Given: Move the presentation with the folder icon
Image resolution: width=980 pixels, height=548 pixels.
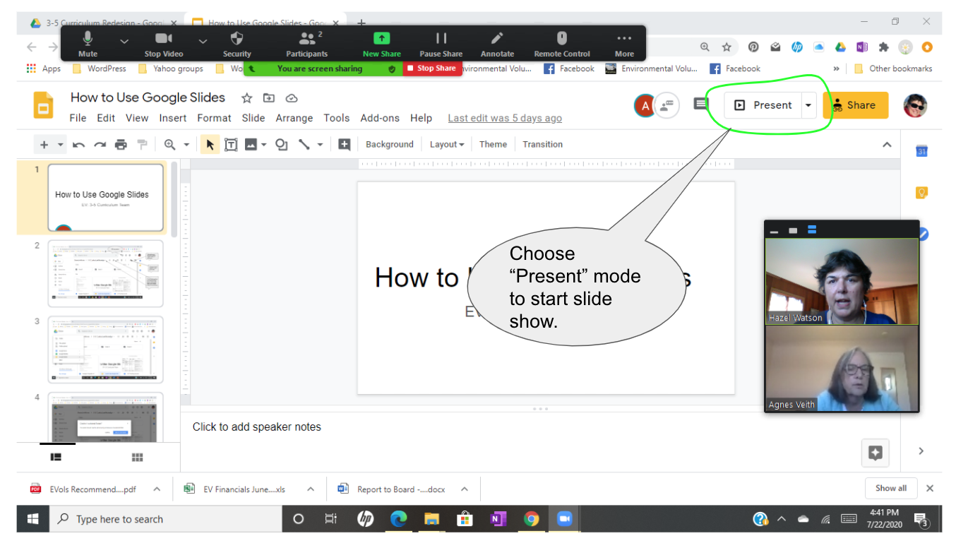Looking at the screenshot, I should [x=269, y=98].
